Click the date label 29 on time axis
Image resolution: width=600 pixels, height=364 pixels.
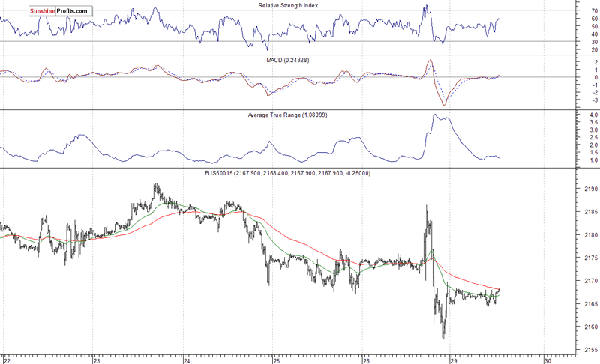454,360
